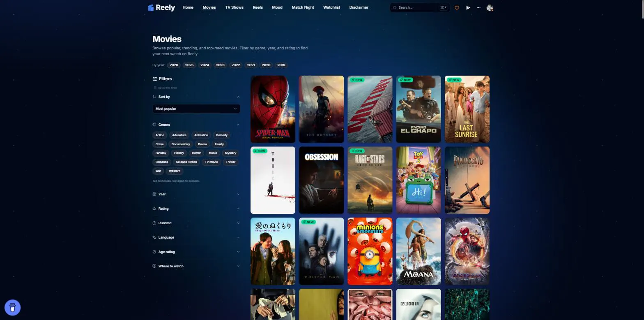Open the Moana movie poster

click(419, 251)
